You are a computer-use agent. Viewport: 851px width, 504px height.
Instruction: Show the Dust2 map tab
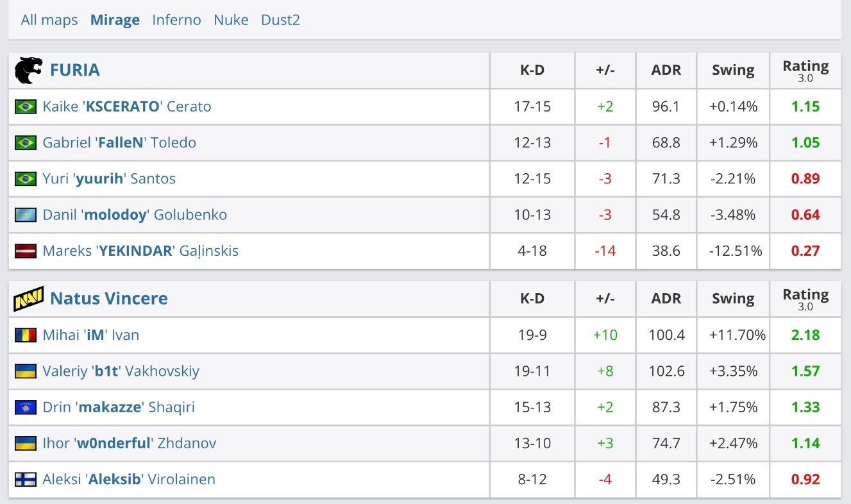[x=280, y=20]
